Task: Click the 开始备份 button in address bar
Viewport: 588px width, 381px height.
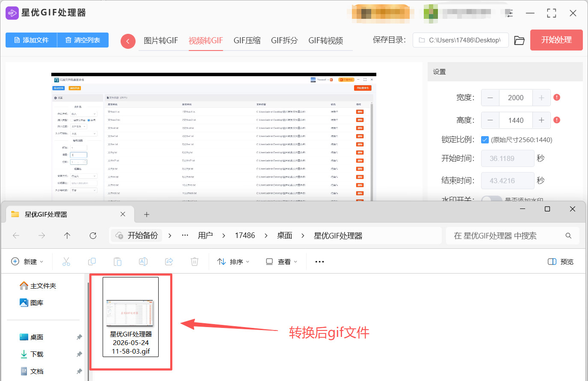Action: [x=137, y=235]
